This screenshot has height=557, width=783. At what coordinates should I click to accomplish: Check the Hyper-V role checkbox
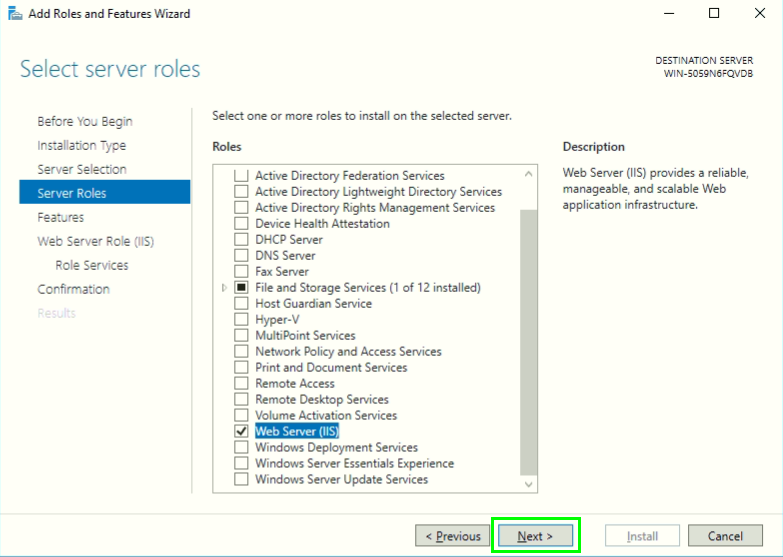click(241, 319)
